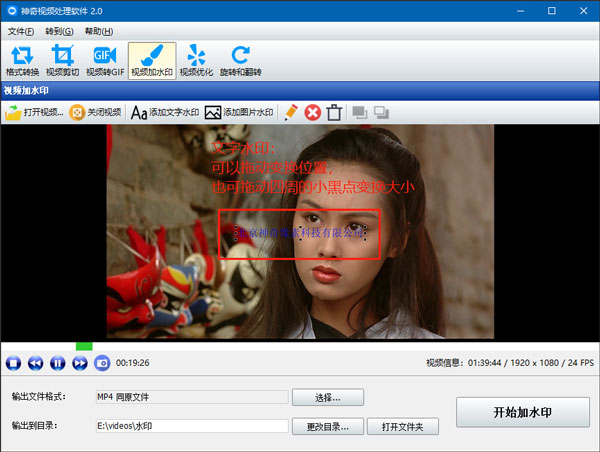Click the 打开文件夹 button
600x452 pixels.
pyautogui.click(x=403, y=426)
